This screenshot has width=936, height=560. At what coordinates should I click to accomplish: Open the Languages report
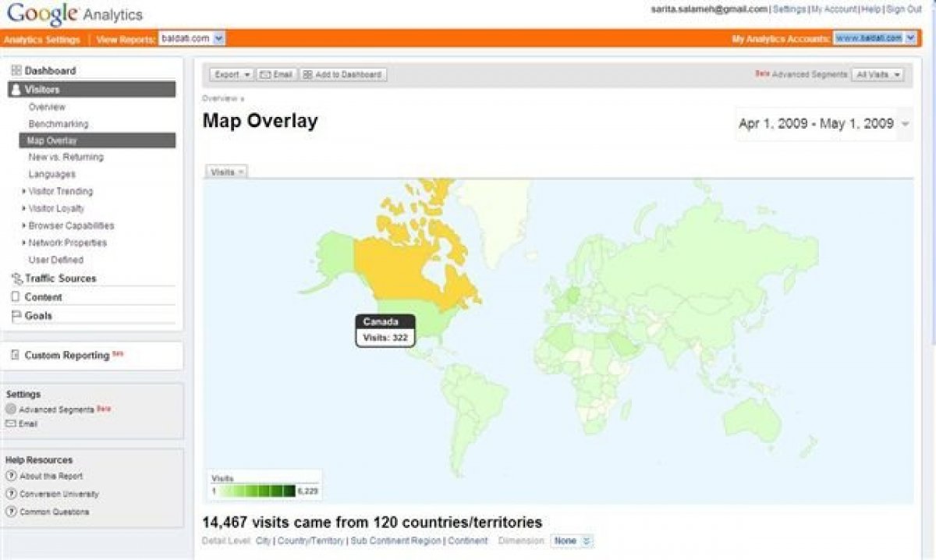click(52, 175)
